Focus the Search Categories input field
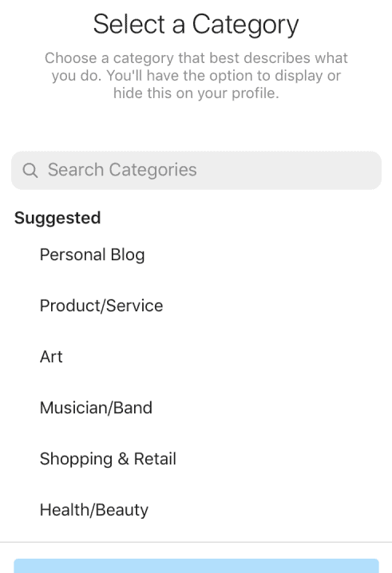 tap(196, 170)
